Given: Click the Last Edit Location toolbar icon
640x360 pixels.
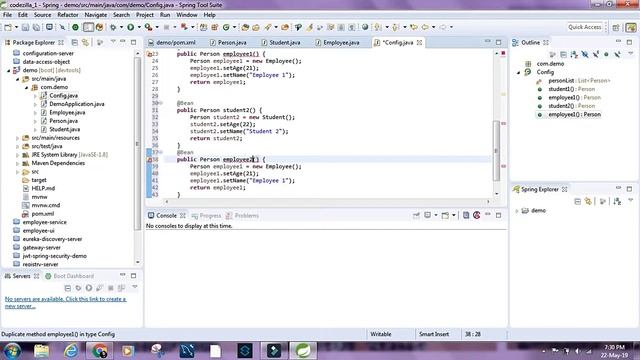Looking at the screenshot, I should coord(414,27).
